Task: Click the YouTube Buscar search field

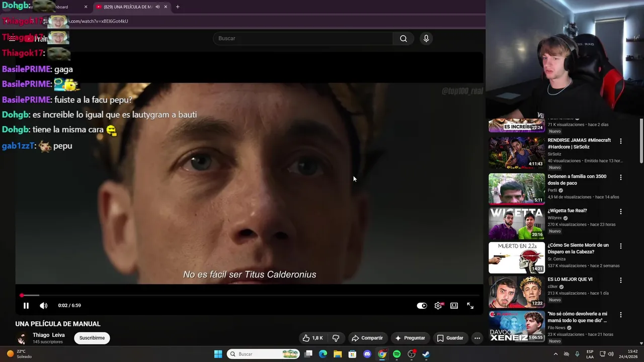Action: (x=303, y=38)
